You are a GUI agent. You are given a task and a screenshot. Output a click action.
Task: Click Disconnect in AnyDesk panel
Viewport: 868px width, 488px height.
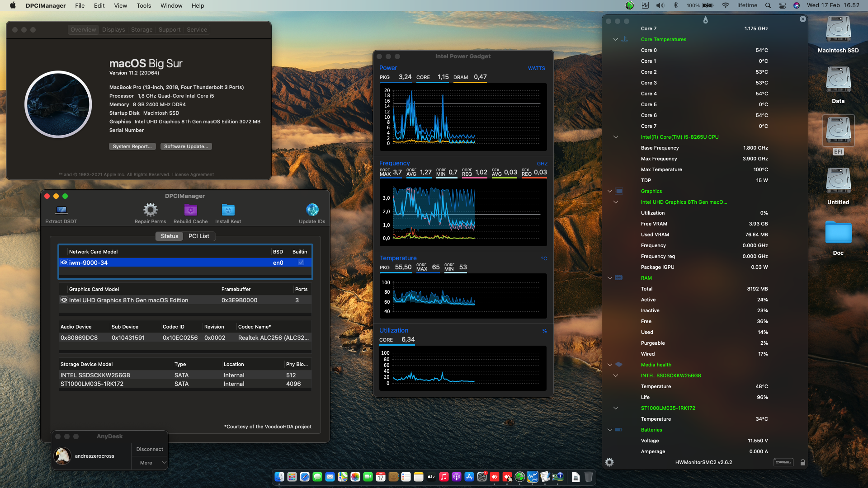(150, 449)
